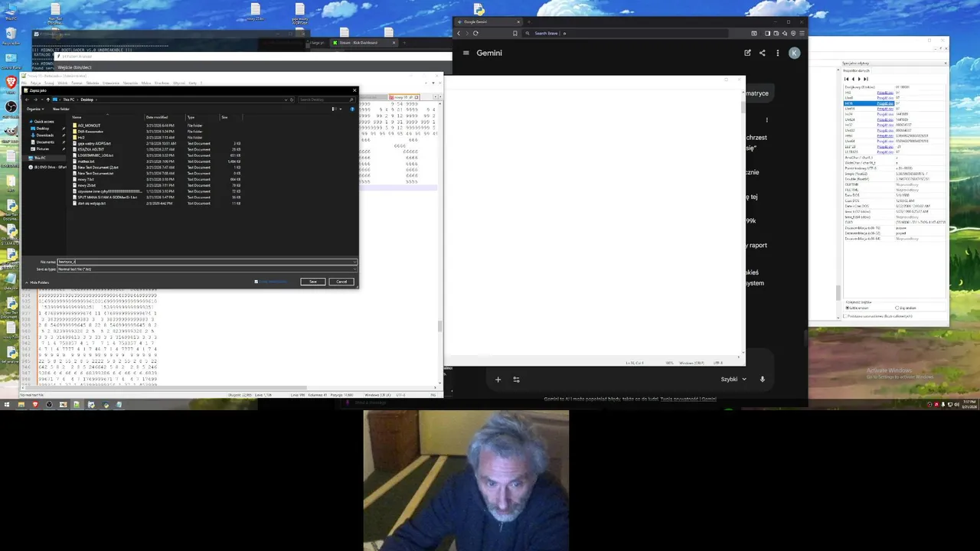Activate Gemini microphone input

762,379
